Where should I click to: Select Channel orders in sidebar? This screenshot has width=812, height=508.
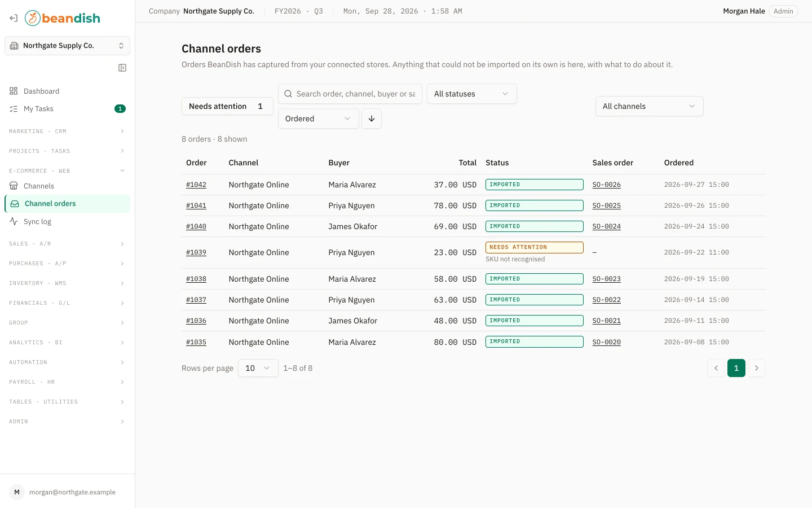[67, 204]
